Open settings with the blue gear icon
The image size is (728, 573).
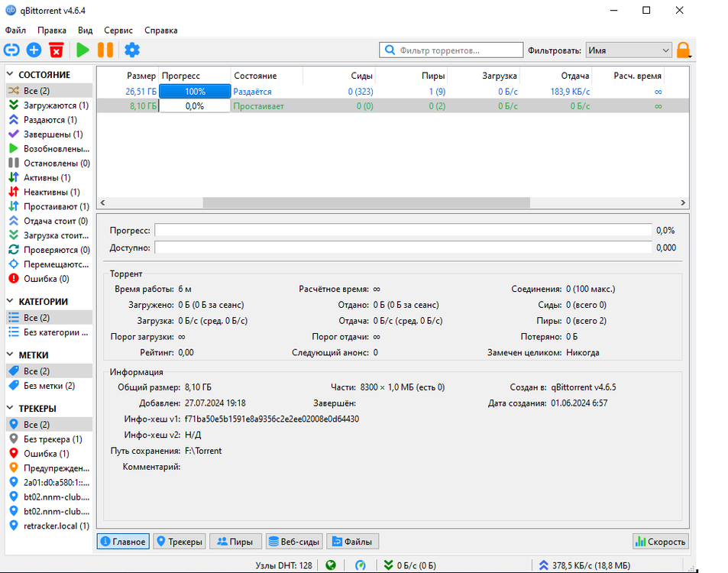tap(132, 50)
